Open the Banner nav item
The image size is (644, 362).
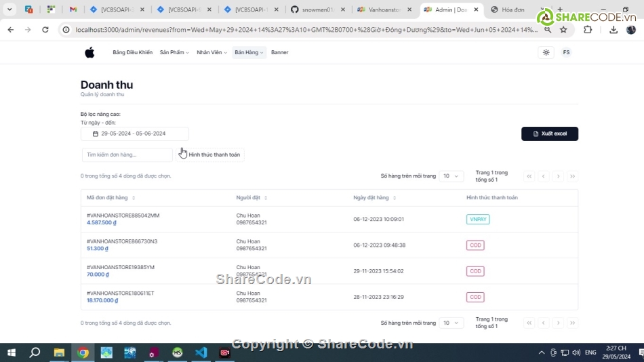[x=280, y=53]
